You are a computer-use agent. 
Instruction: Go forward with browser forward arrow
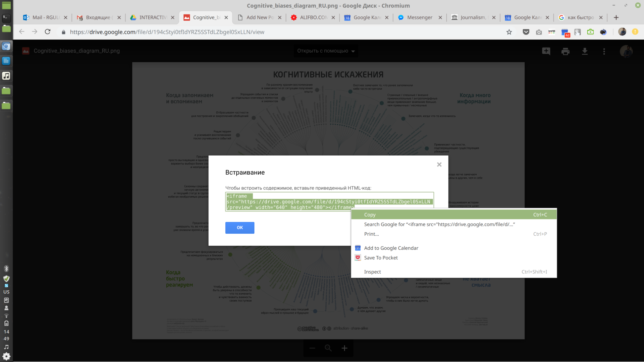click(35, 32)
